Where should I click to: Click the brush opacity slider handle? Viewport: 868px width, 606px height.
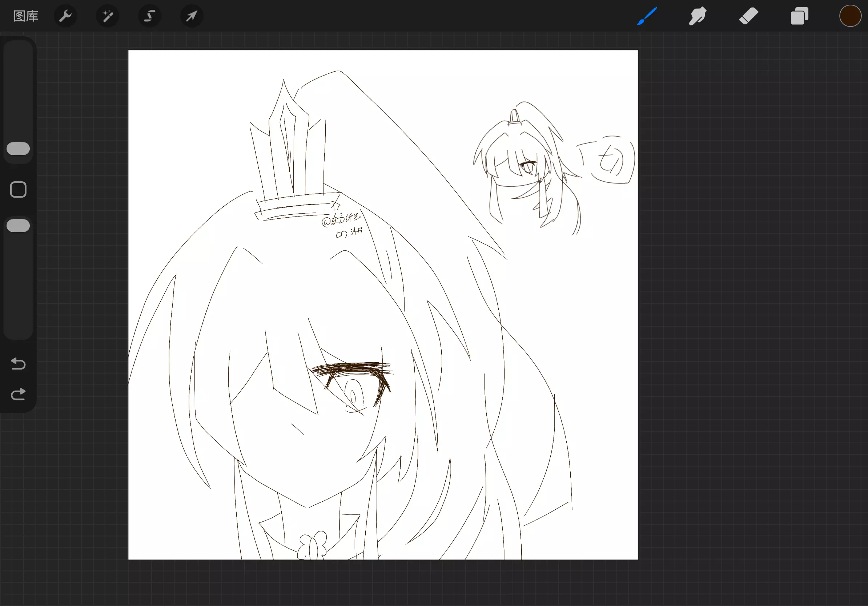[x=18, y=226]
